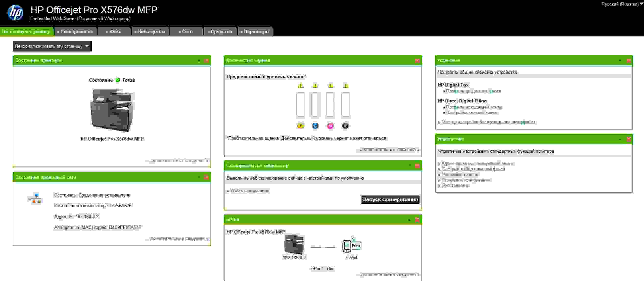The height and width of the screenshot is (281, 644).
Task: Open the email address book link
Action: 477,164
